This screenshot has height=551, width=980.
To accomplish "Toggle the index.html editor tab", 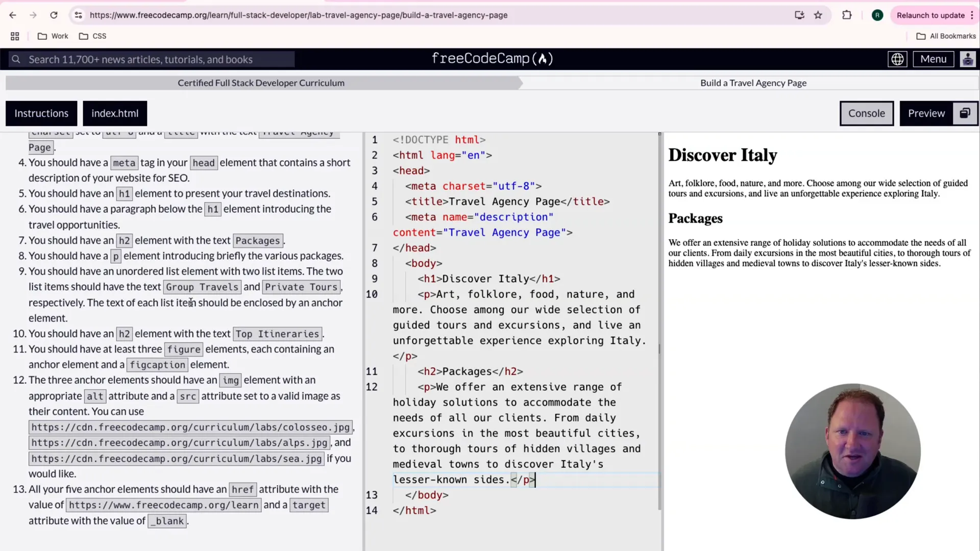I will coord(115,113).
